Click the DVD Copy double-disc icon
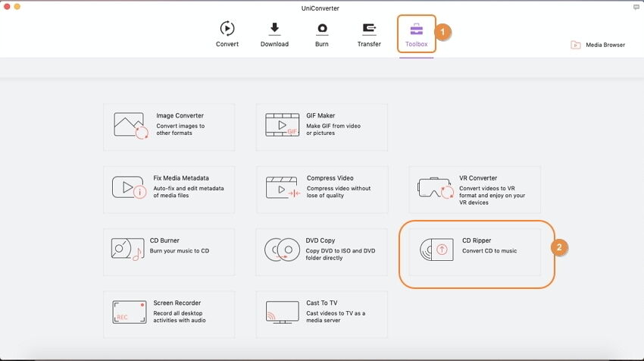Screen dimensions: 644x361 [x=282, y=250]
